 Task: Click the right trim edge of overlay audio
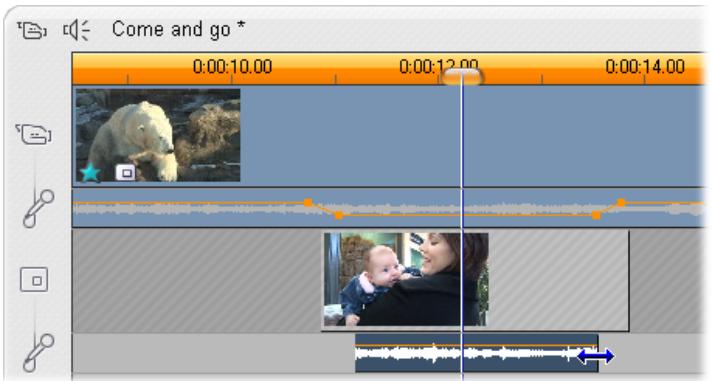pyautogui.click(x=597, y=355)
